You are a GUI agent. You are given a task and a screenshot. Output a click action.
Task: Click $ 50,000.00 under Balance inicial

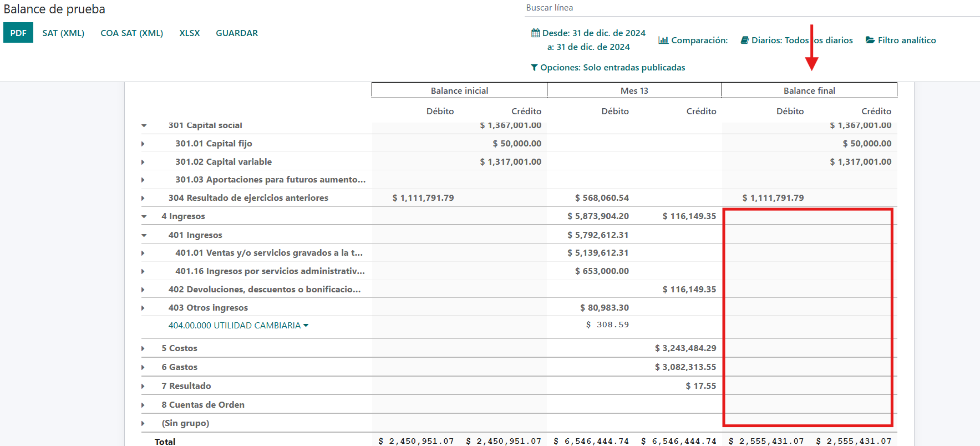(517, 144)
